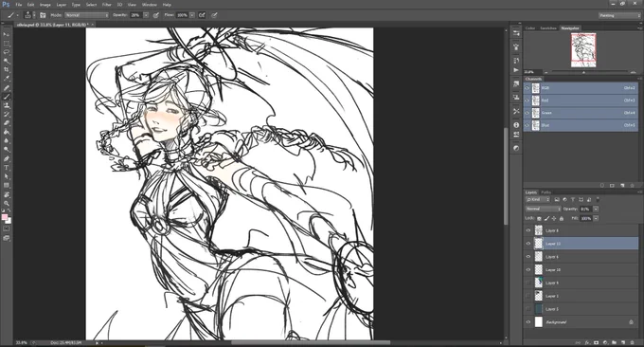Open the brush panel toggle in options bar

43,15
